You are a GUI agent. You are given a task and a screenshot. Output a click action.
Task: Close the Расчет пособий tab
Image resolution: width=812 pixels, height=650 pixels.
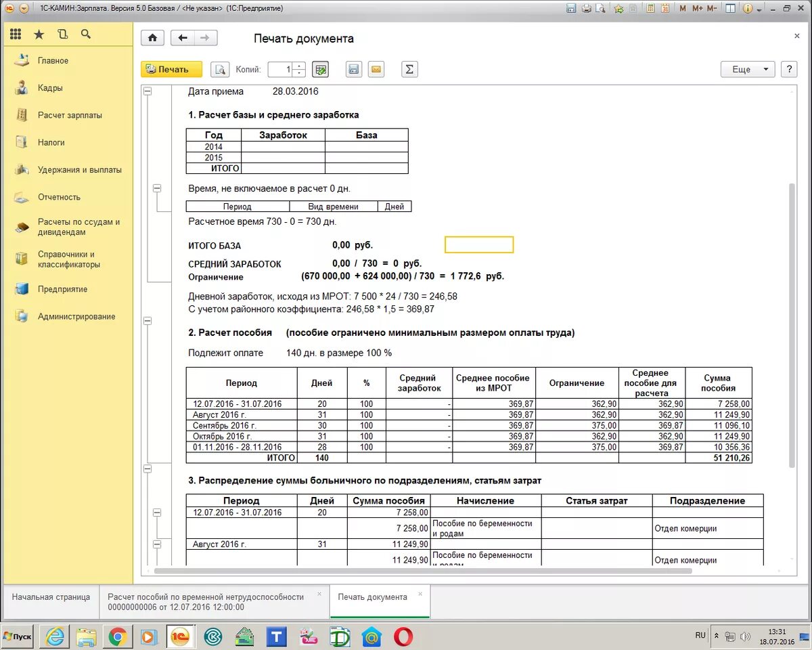[320, 595]
